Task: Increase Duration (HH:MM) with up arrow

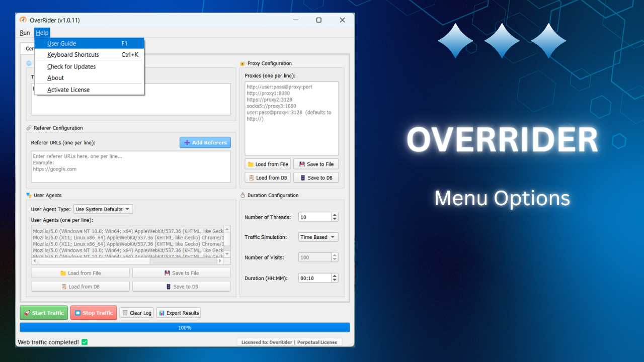Action: coord(335,276)
